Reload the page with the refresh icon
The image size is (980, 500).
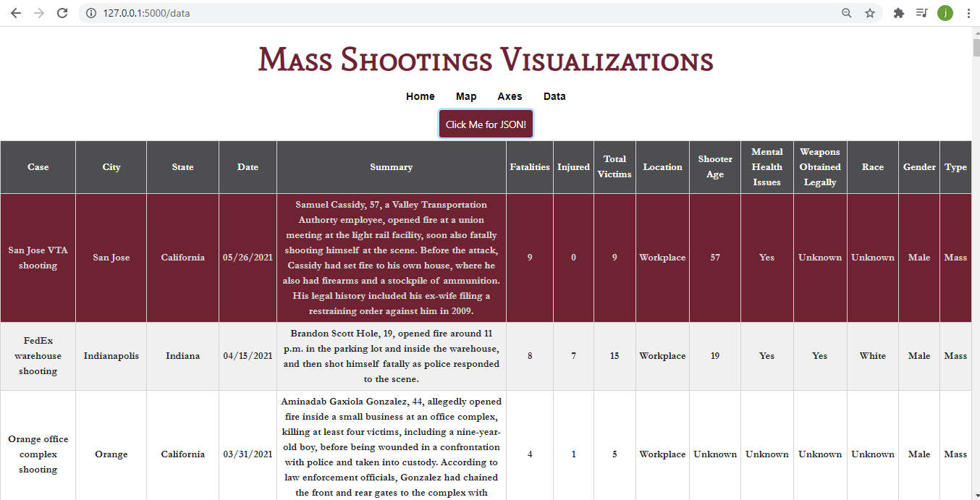click(x=62, y=12)
